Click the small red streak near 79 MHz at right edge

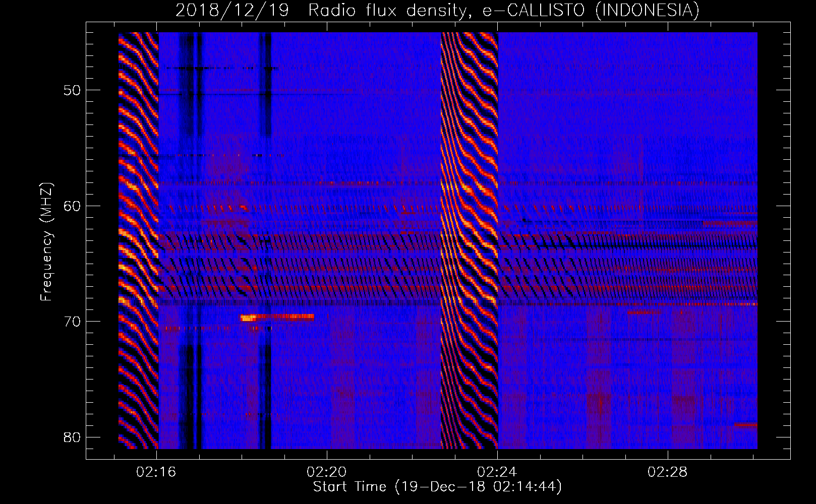point(746,425)
